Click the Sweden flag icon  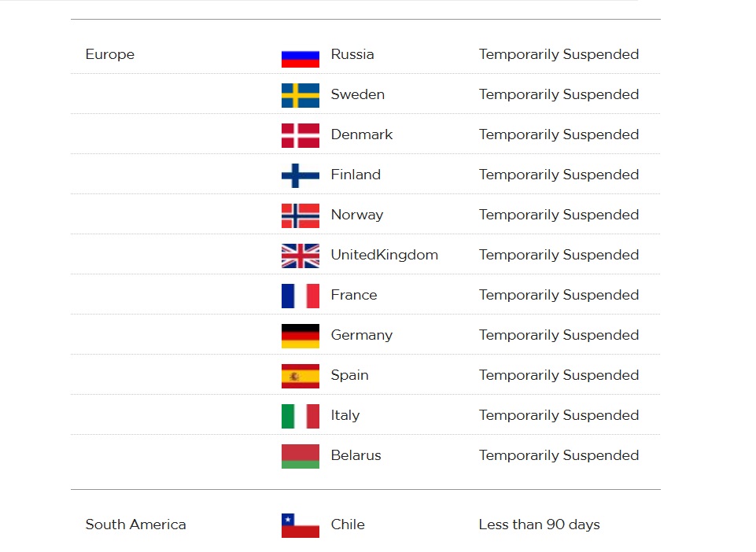(301, 95)
